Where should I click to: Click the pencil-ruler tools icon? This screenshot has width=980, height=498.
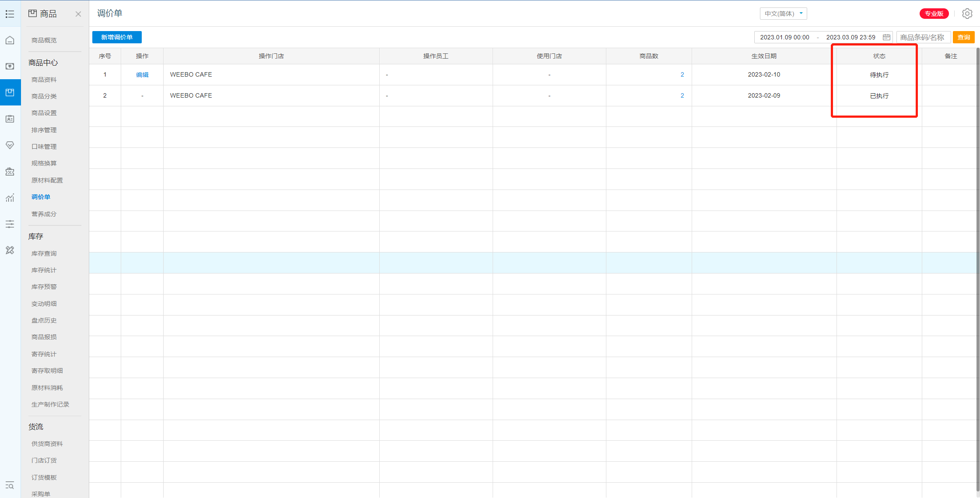10,250
